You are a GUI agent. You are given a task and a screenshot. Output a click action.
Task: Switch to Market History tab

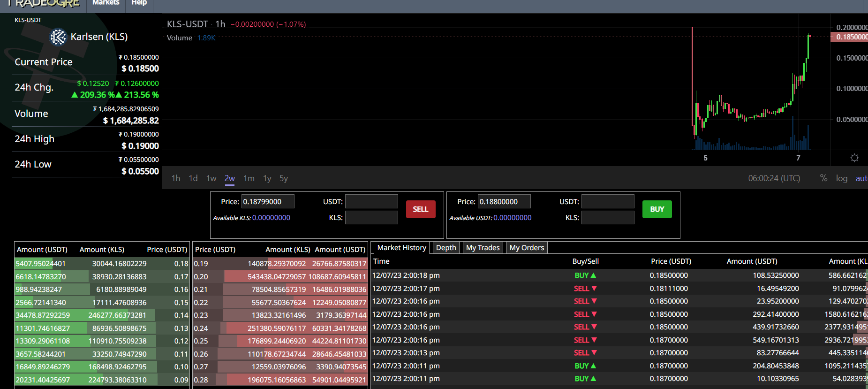click(402, 248)
